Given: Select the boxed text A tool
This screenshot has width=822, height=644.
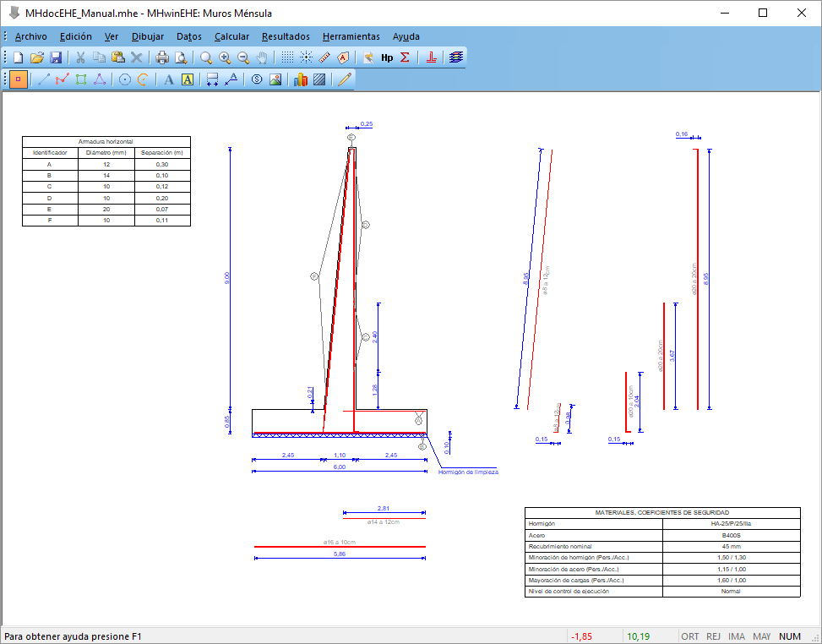Looking at the screenshot, I should pos(188,79).
